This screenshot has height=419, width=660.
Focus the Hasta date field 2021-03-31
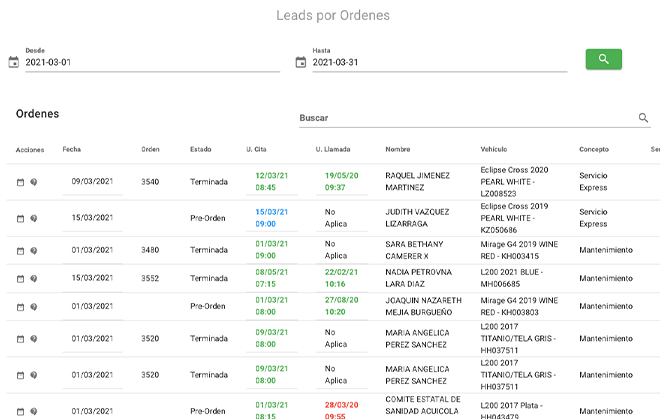(x=439, y=62)
